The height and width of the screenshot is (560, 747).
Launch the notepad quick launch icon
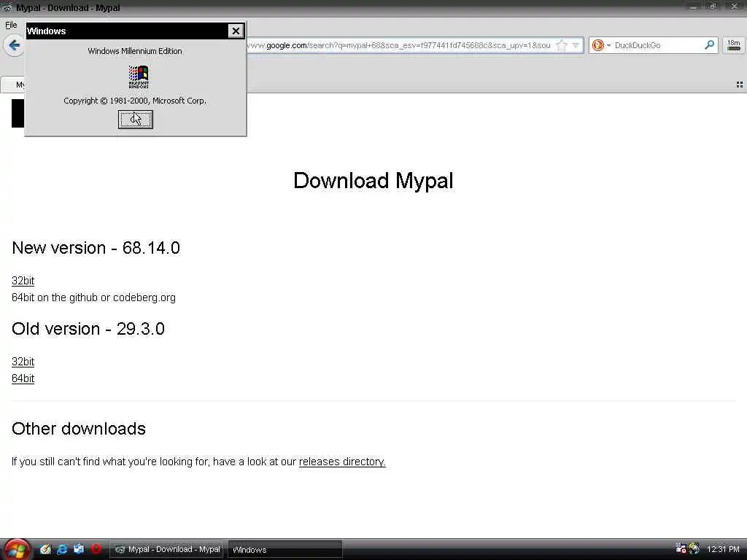tap(45, 549)
